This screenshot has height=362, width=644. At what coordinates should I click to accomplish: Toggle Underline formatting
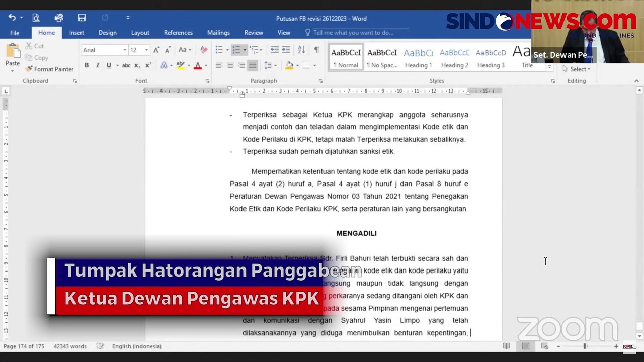(108, 65)
